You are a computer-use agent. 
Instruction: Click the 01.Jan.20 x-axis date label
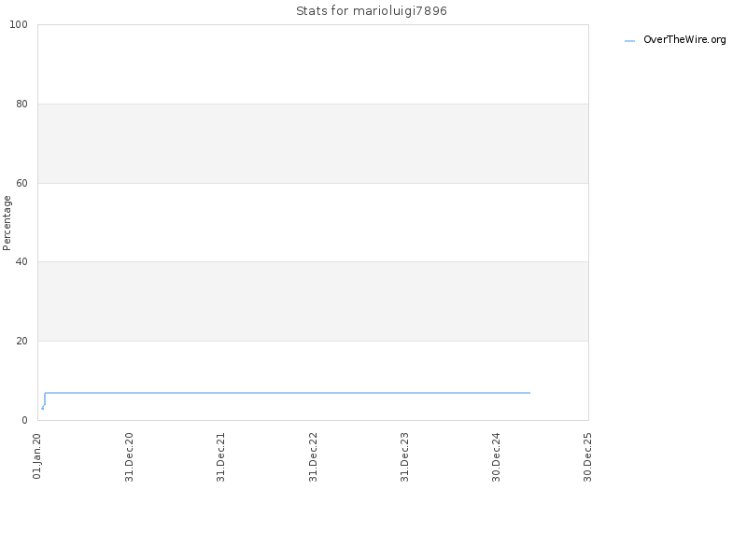pyautogui.click(x=37, y=456)
